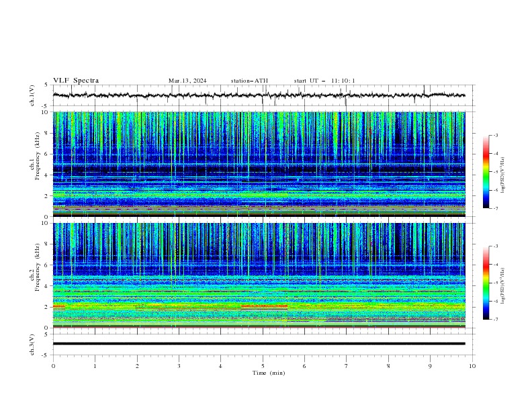Click the ch.3 flat black voltage trace
Viewport: 532px width, 411px height.
point(259,344)
